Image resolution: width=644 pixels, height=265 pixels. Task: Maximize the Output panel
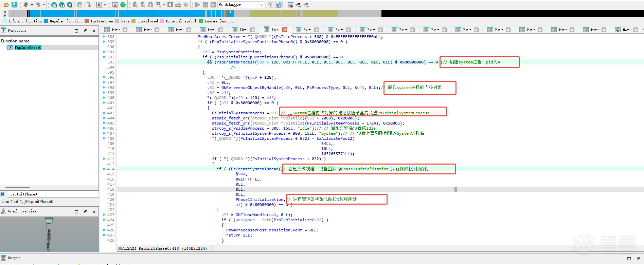tap(629, 258)
